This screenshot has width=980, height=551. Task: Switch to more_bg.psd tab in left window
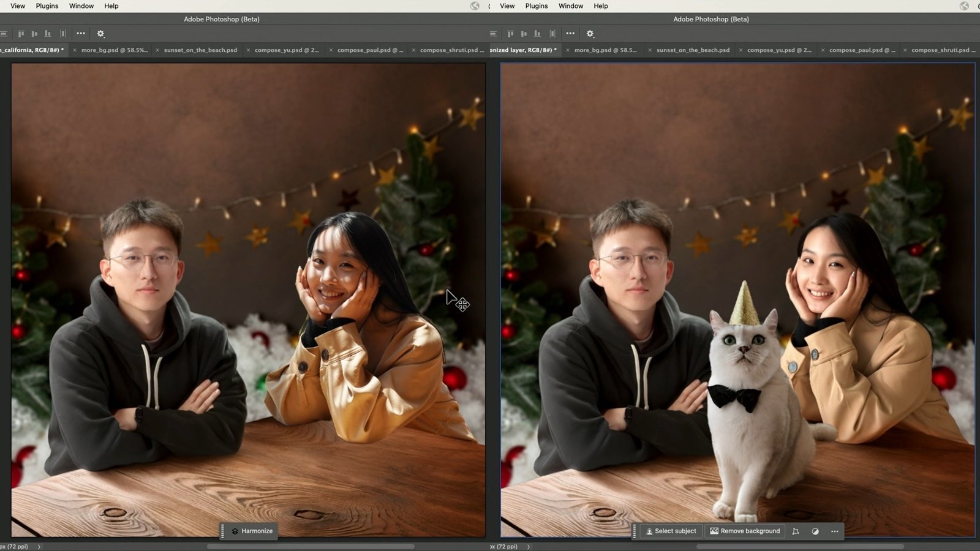(115, 50)
